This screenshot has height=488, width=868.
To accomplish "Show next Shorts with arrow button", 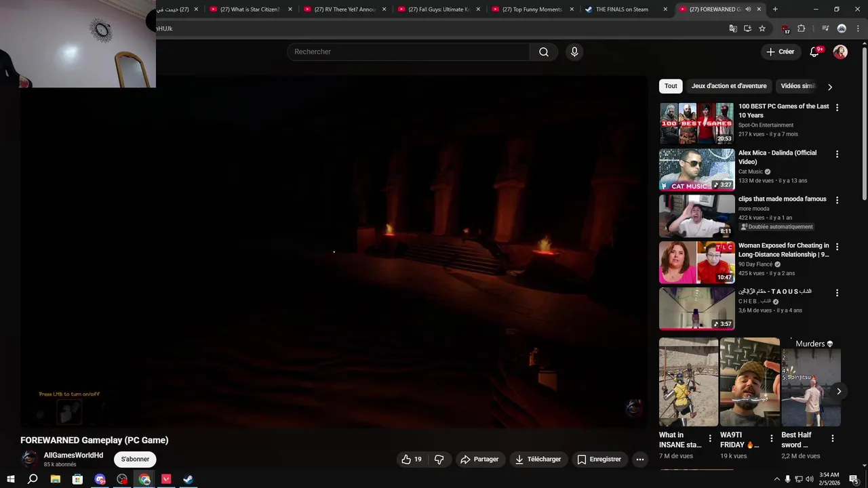I will [839, 391].
